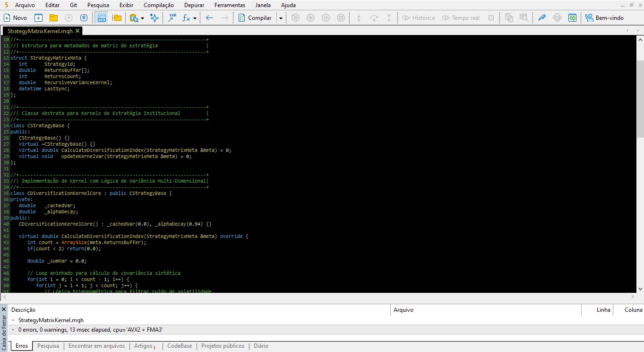This screenshot has height=352, width=644.
Task: Click the Novo new file button
Action: pos(15,18)
